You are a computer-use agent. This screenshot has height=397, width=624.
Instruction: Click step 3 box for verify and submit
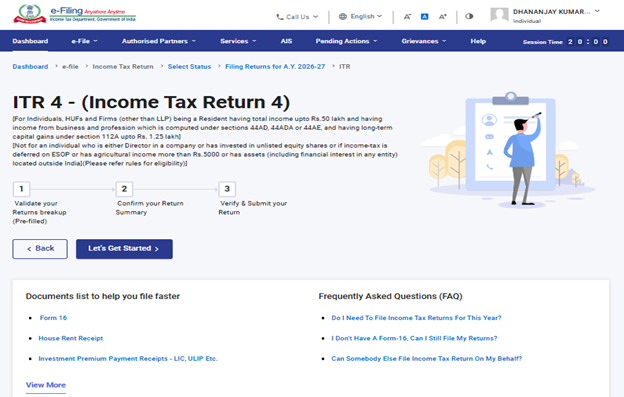coord(227,189)
